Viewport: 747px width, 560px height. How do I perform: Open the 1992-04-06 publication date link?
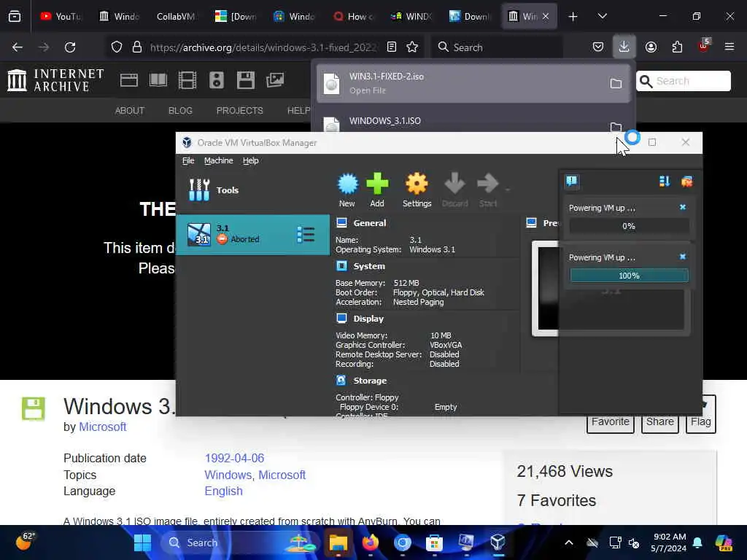coord(234,458)
